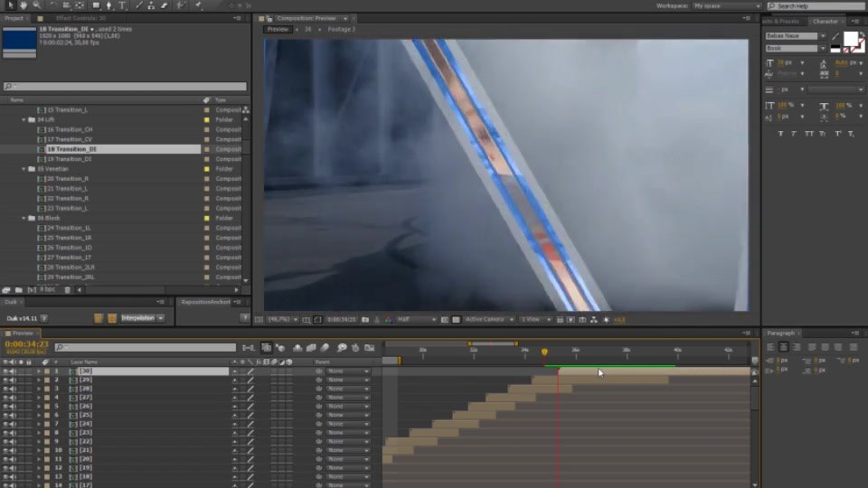868x488 pixels.
Task: Toggle visibility eye of layer [30]
Action: coord(5,371)
